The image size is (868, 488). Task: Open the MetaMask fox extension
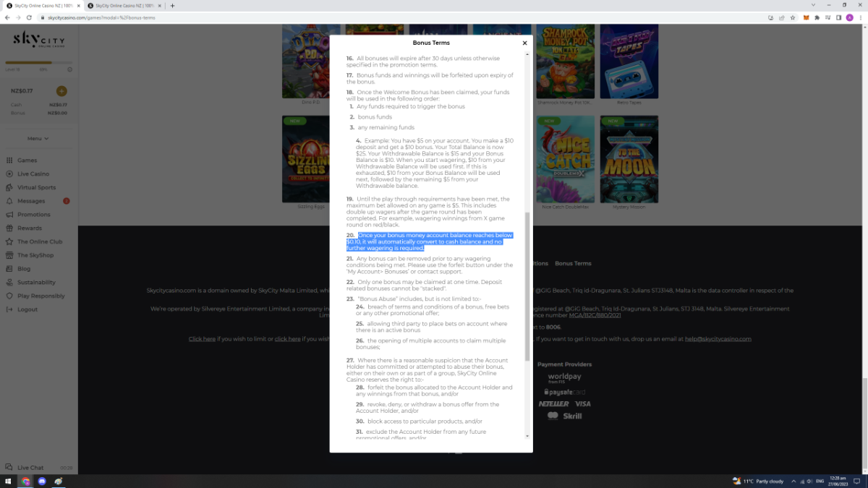tap(806, 17)
